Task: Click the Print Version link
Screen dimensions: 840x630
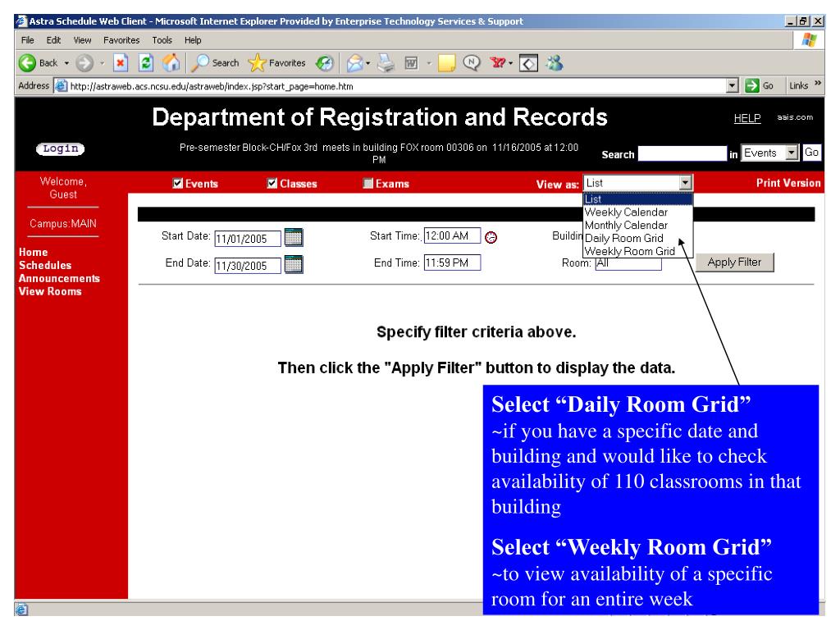Action: [x=788, y=183]
